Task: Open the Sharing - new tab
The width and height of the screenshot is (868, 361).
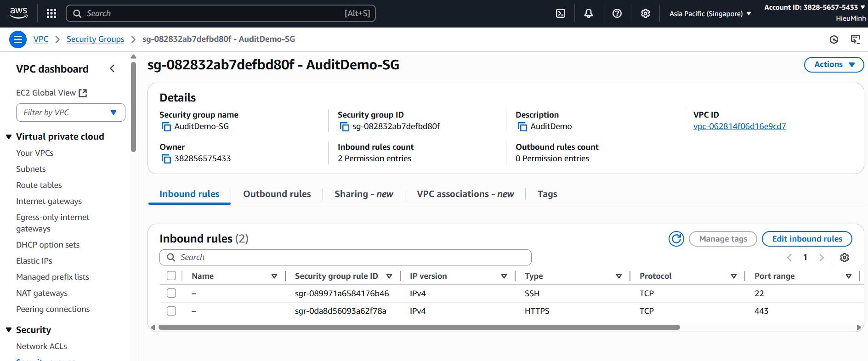Action: (x=364, y=194)
